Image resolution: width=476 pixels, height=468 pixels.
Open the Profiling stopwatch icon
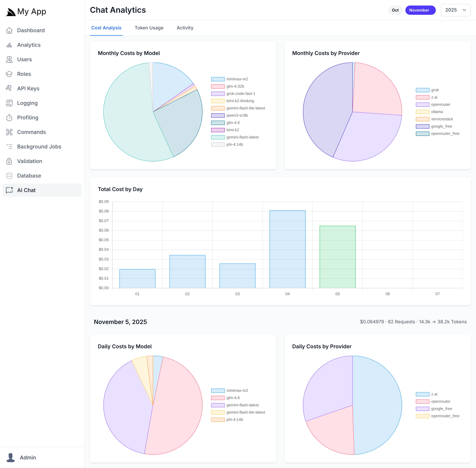(9, 117)
